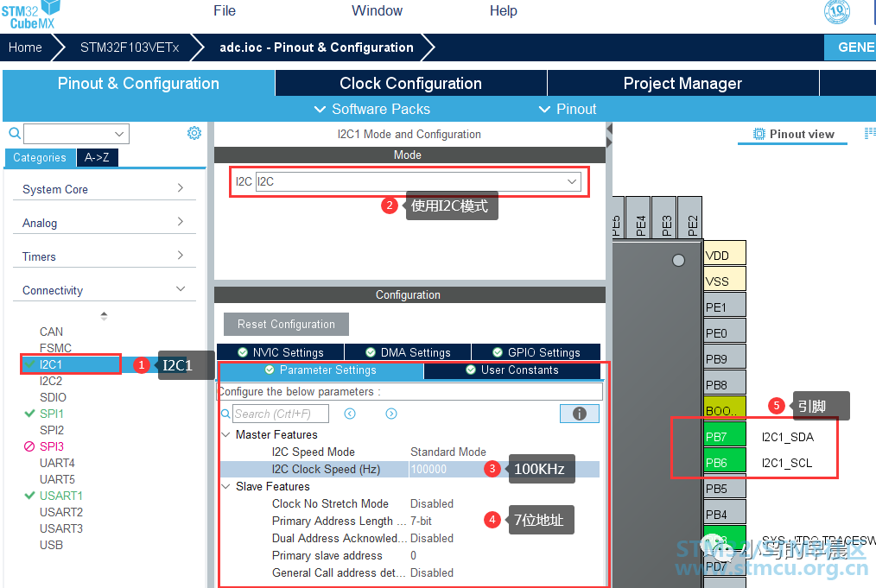Viewport: 876px width, 588px height.
Task: Click the STM32CubeMX logo
Action: pyautogui.click(x=31, y=15)
